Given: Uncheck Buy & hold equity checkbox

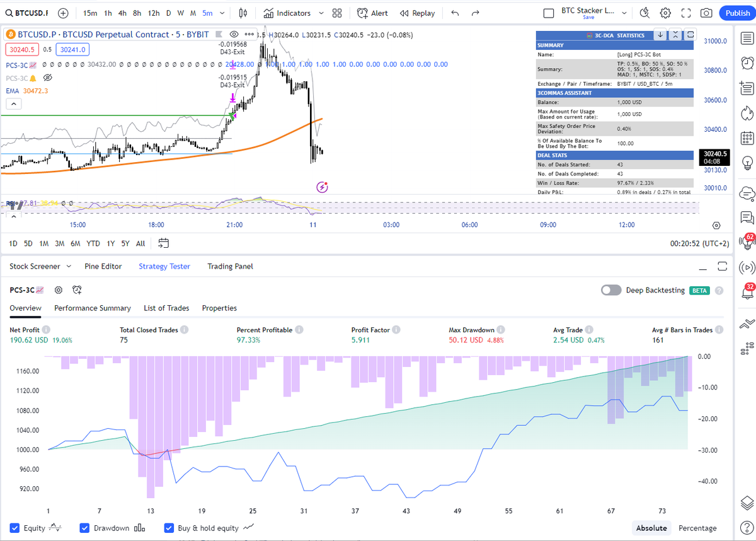Looking at the screenshot, I should click(x=169, y=528).
